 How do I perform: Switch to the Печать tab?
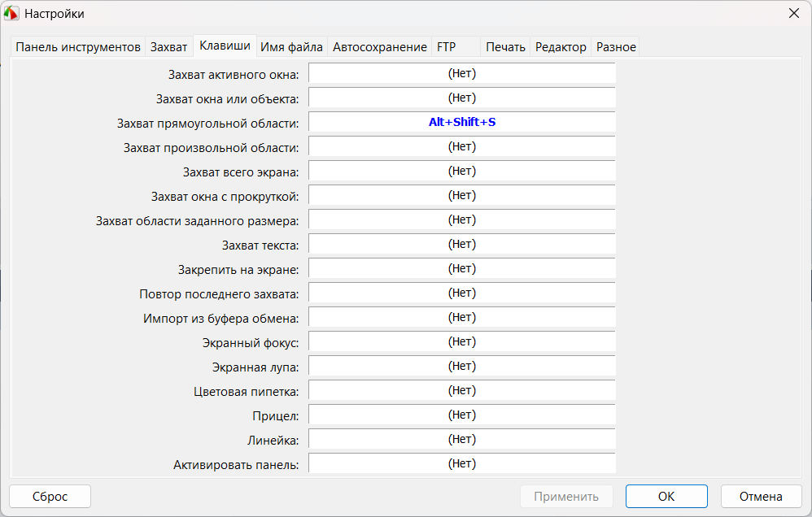coord(505,47)
